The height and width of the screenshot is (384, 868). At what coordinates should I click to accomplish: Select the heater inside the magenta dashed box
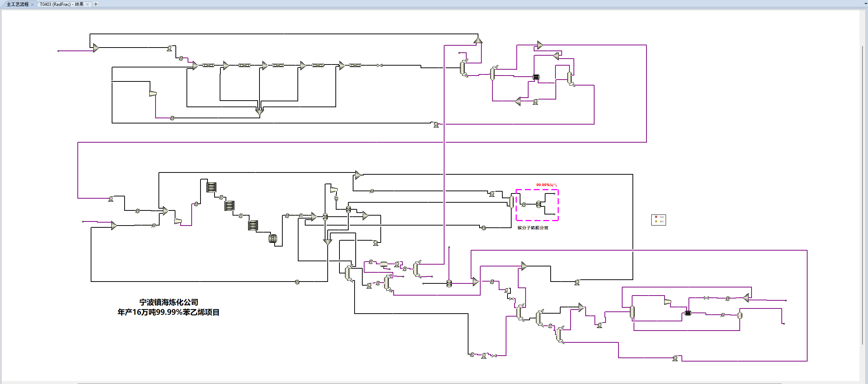[524, 205]
